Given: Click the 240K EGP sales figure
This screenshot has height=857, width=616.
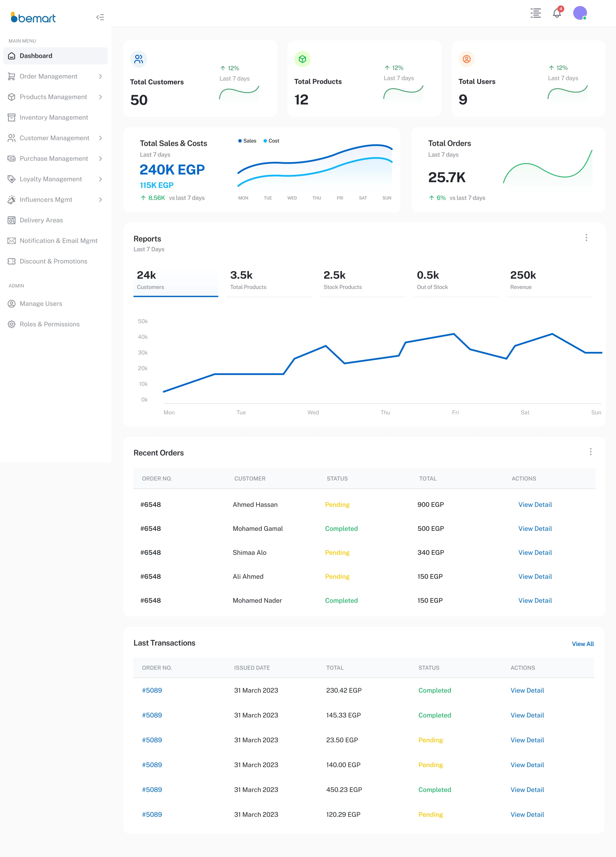Looking at the screenshot, I should pyautogui.click(x=172, y=170).
